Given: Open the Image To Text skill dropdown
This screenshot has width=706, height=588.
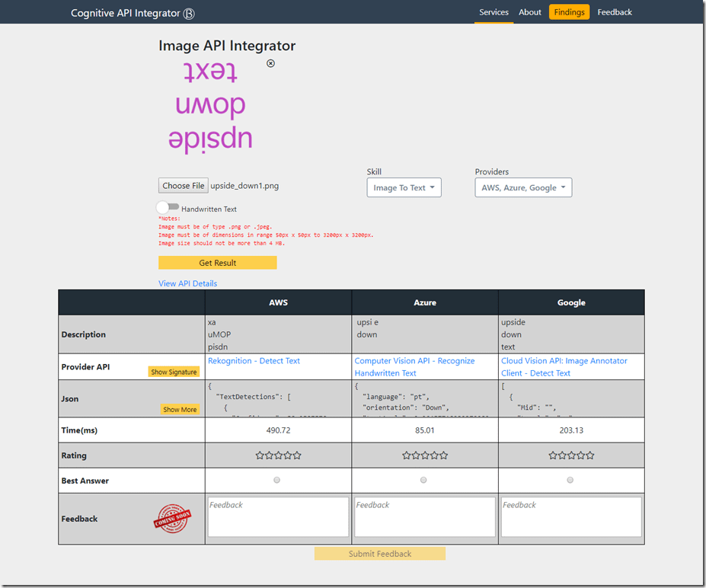Looking at the screenshot, I should [x=404, y=187].
